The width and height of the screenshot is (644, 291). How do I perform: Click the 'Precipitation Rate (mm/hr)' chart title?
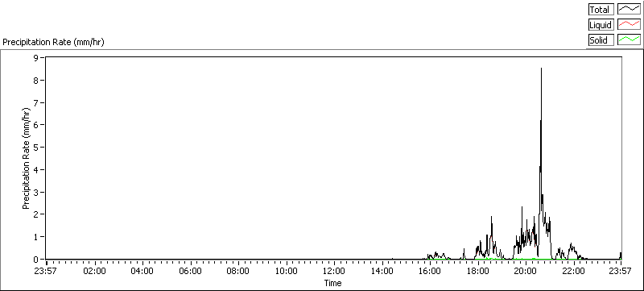click(x=54, y=43)
